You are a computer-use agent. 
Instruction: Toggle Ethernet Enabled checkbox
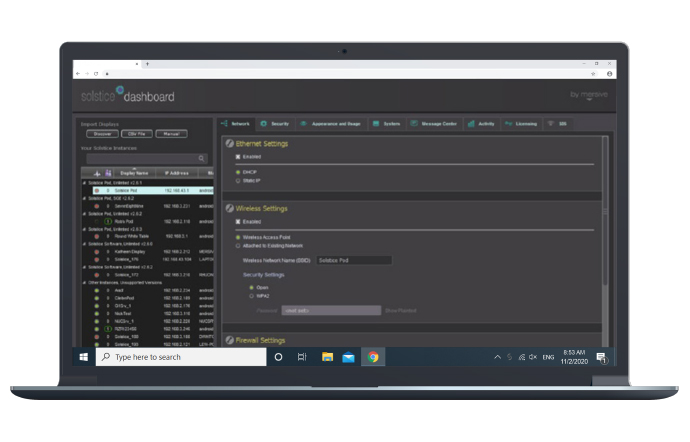click(x=238, y=157)
